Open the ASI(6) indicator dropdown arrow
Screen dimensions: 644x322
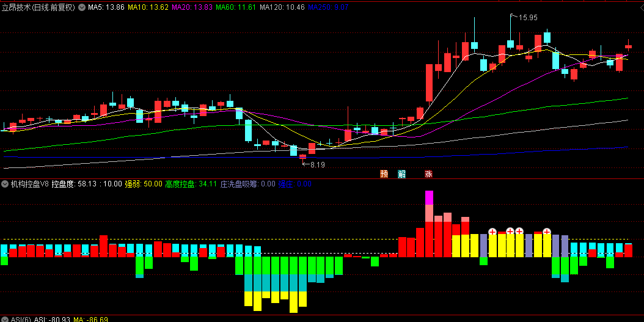coord(5,319)
